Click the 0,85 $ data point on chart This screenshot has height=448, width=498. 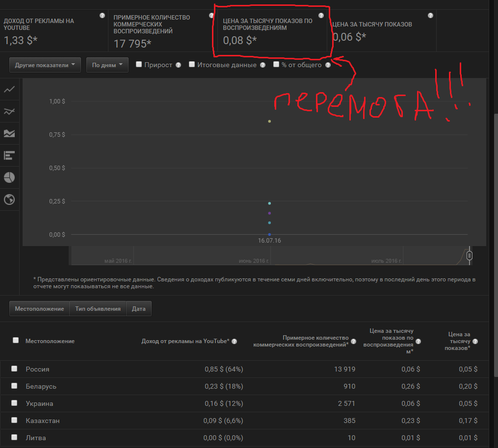269,121
